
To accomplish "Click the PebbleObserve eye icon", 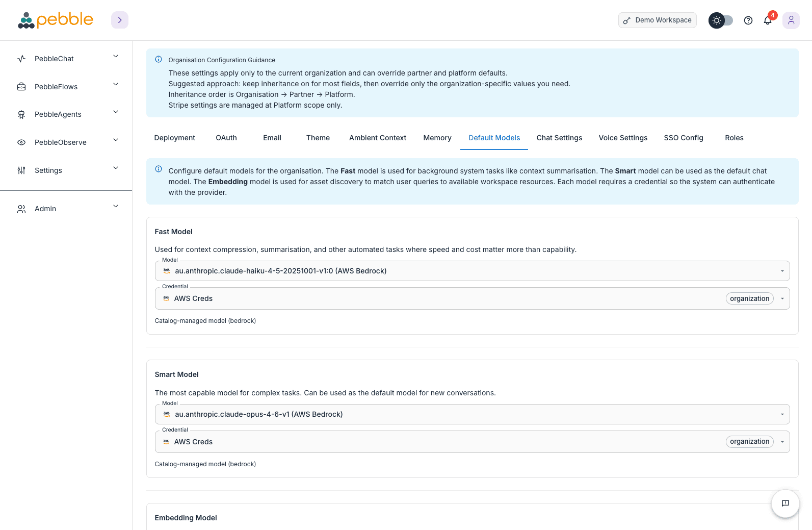I will [x=21, y=142].
